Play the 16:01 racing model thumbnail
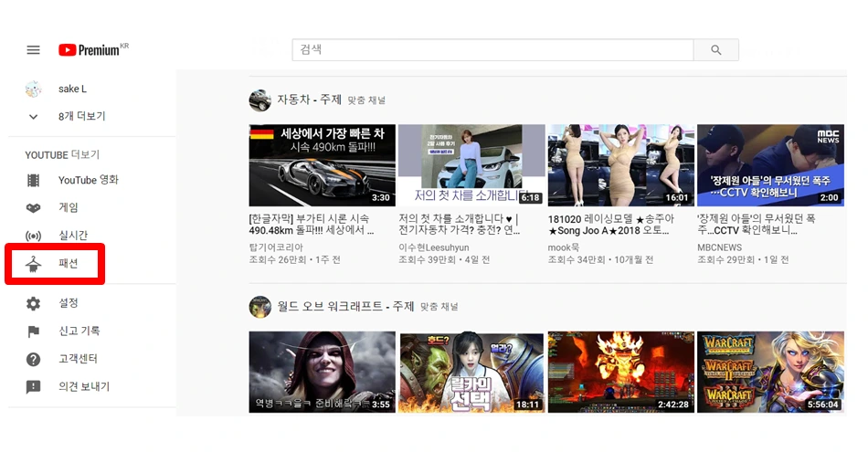Image resolution: width=868 pixels, height=452 pixels. click(621, 165)
